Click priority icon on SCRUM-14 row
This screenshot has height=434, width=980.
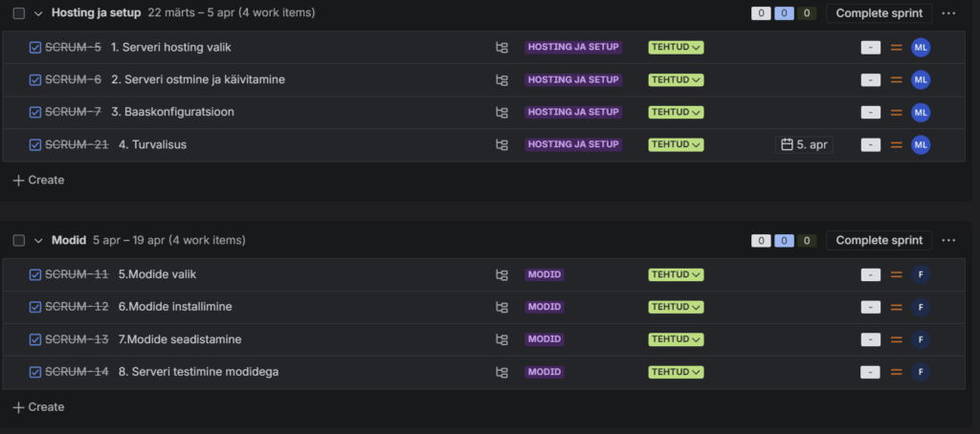pos(897,372)
